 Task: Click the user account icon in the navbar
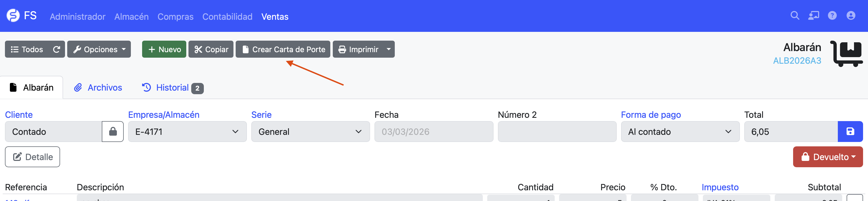pyautogui.click(x=851, y=15)
